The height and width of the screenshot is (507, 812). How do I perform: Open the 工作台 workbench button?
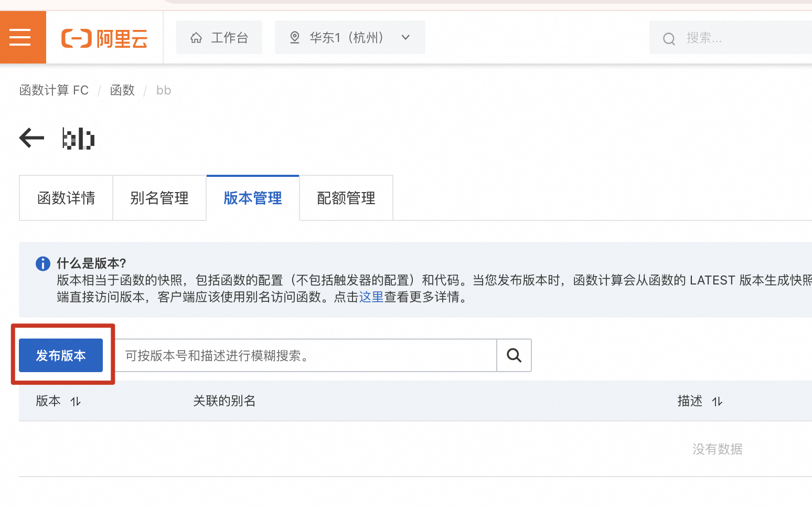pos(219,37)
